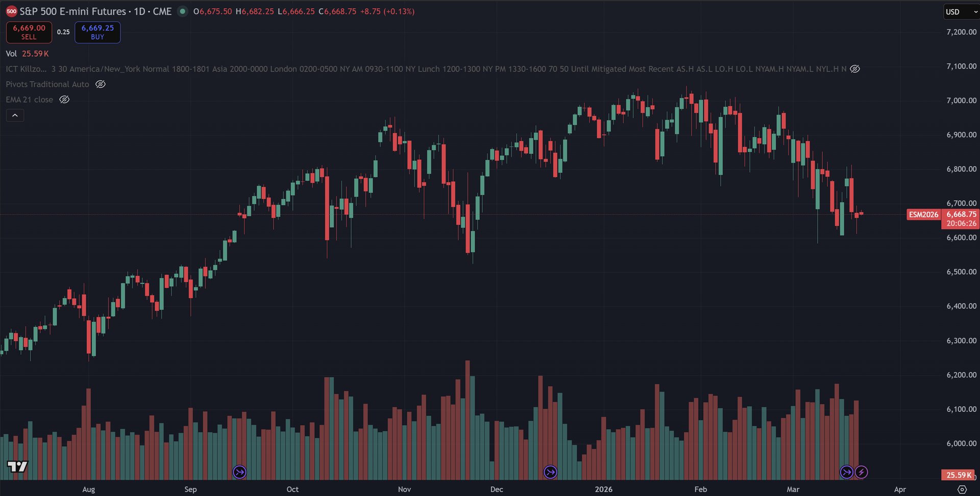This screenshot has width=980, height=496.
Task: Open chart settings hexagon icon at bottom-right
Action: click(962, 489)
